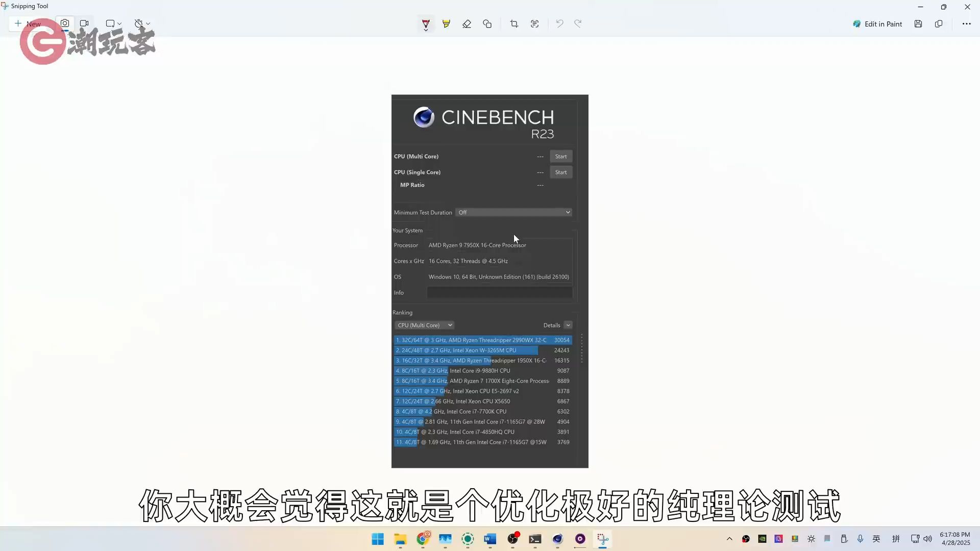The image size is (980, 551).
Task: Activate the image crop tool
Action: click(x=514, y=23)
